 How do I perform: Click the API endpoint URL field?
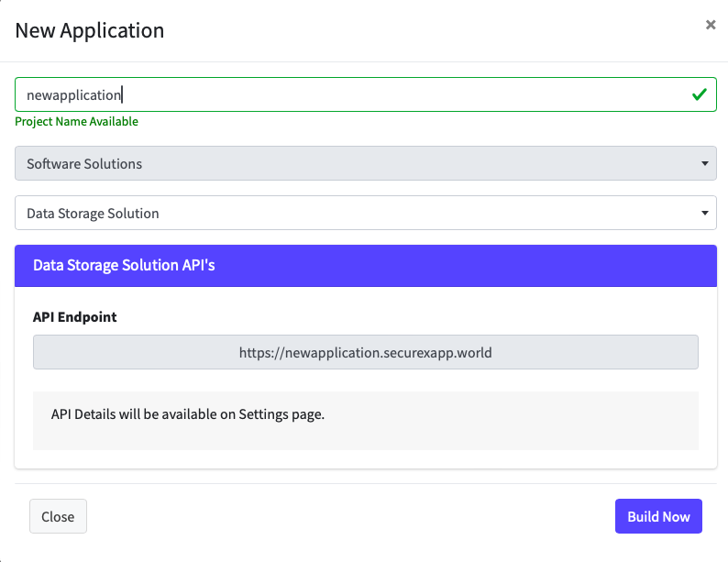tap(365, 352)
